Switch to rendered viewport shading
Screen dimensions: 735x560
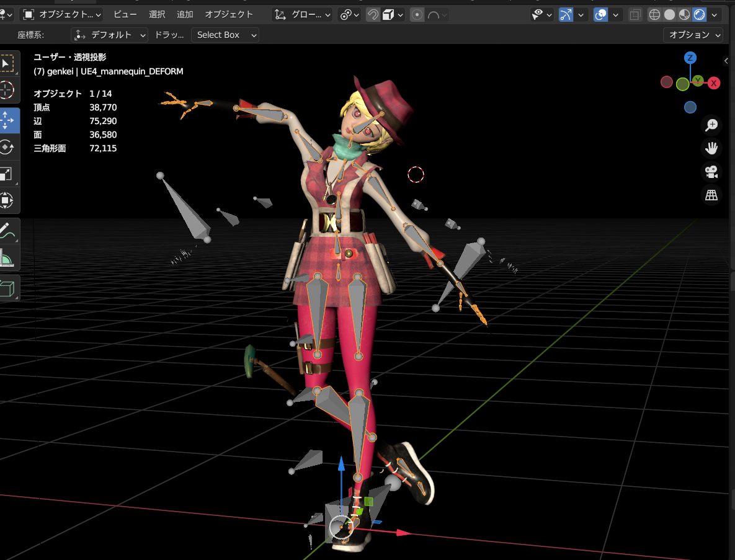pyautogui.click(x=700, y=15)
